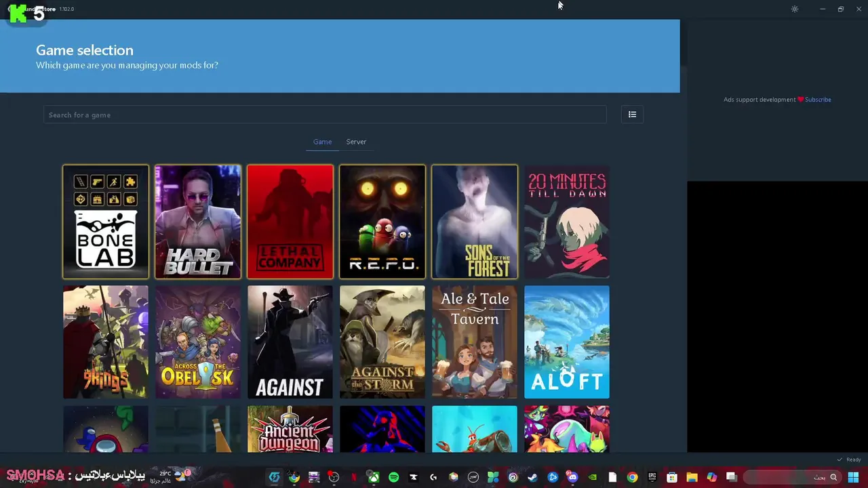Toggle the list view icon beside search
868x488 pixels.
[632, 115]
